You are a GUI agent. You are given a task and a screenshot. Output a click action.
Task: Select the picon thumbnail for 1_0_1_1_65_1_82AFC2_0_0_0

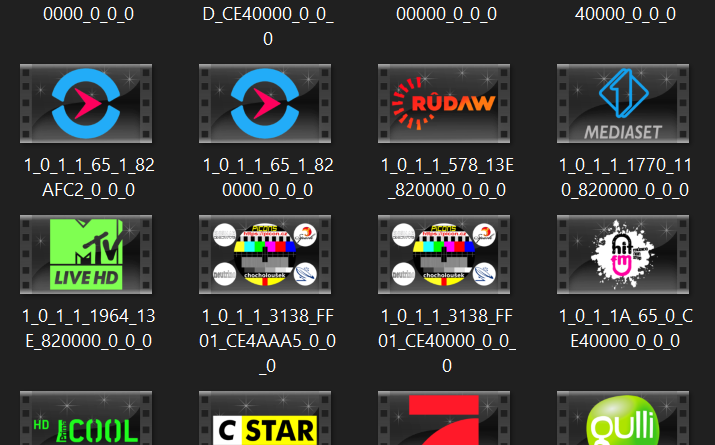pos(86,103)
